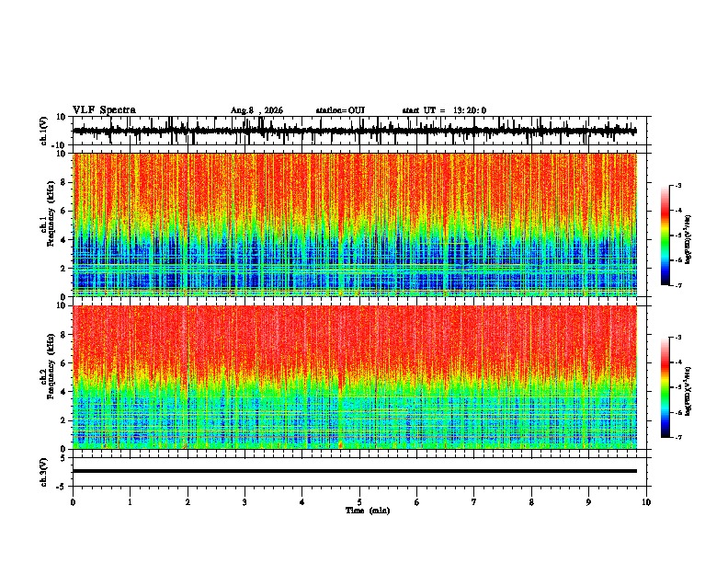The height and width of the screenshot is (563, 728).
Task: Click the "start UT = 13:20: 0" text
Action: point(444,110)
